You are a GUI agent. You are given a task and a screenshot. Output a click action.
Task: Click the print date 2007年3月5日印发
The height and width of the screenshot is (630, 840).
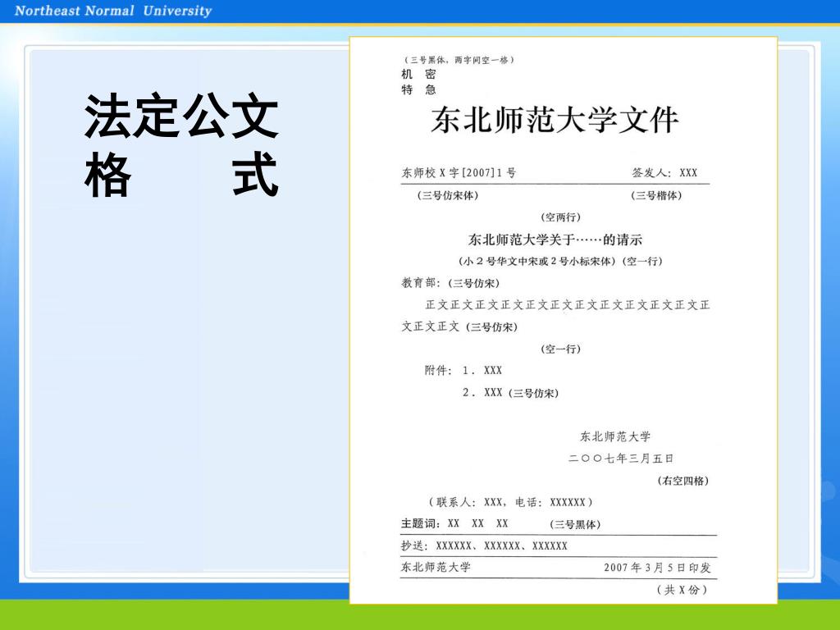tap(657, 568)
